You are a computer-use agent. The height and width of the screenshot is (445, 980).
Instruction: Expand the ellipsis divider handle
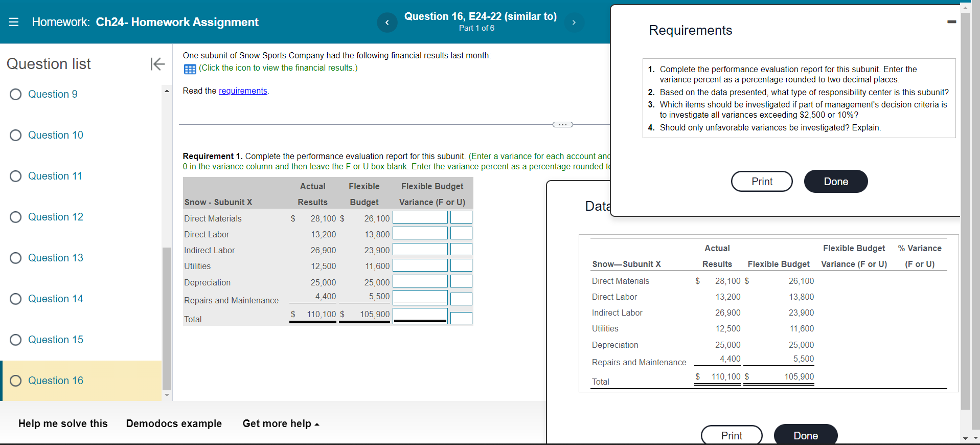click(x=562, y=125)
